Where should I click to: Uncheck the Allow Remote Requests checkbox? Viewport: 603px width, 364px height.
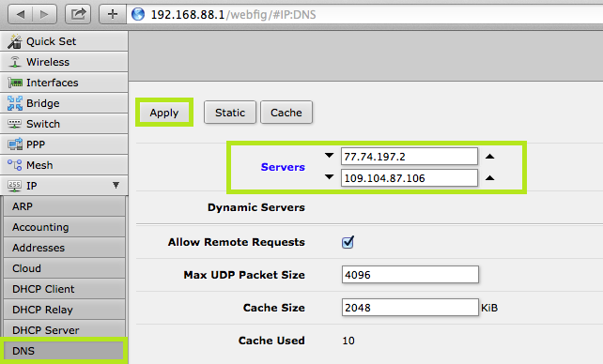pyautogui.click(x=348, y=242)
